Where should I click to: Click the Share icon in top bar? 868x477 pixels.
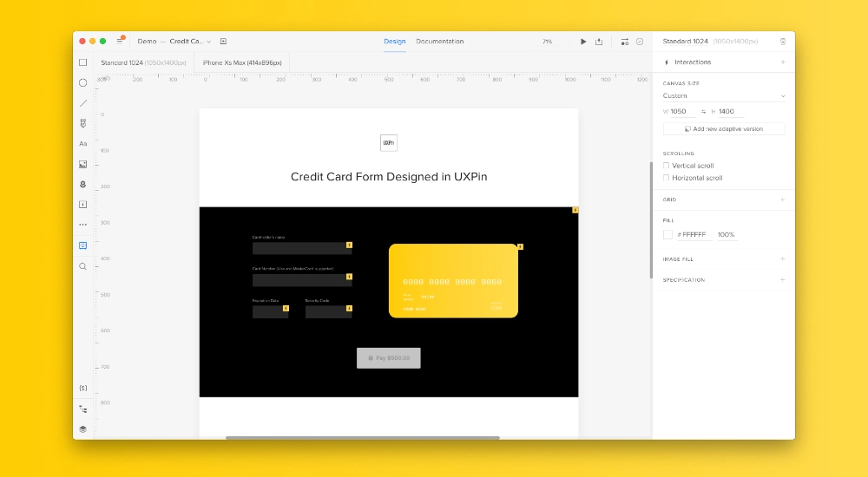tap(598, 42)
